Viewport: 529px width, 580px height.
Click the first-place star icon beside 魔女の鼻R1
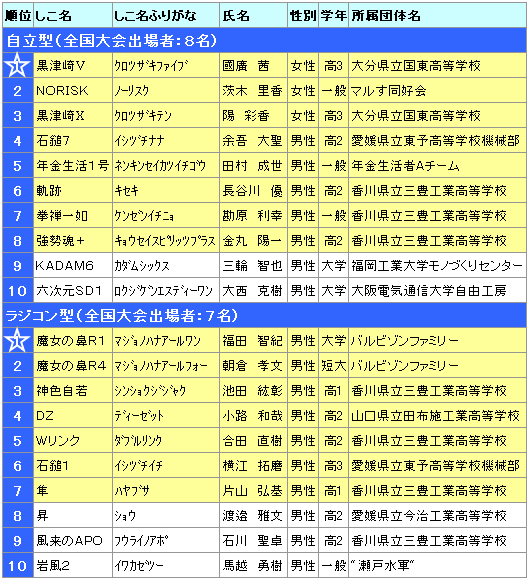(x=17, y=340)
